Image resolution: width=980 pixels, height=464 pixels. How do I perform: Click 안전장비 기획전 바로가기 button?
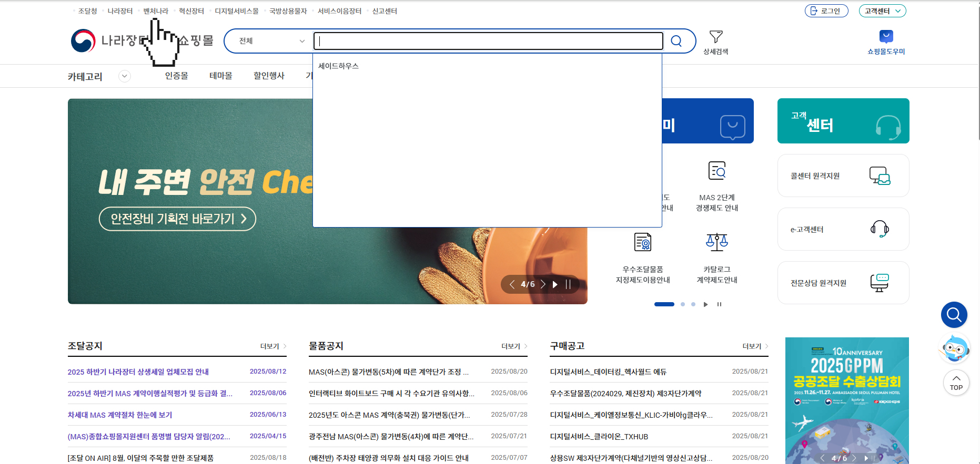pyautogui.click(x=177, y=219)
